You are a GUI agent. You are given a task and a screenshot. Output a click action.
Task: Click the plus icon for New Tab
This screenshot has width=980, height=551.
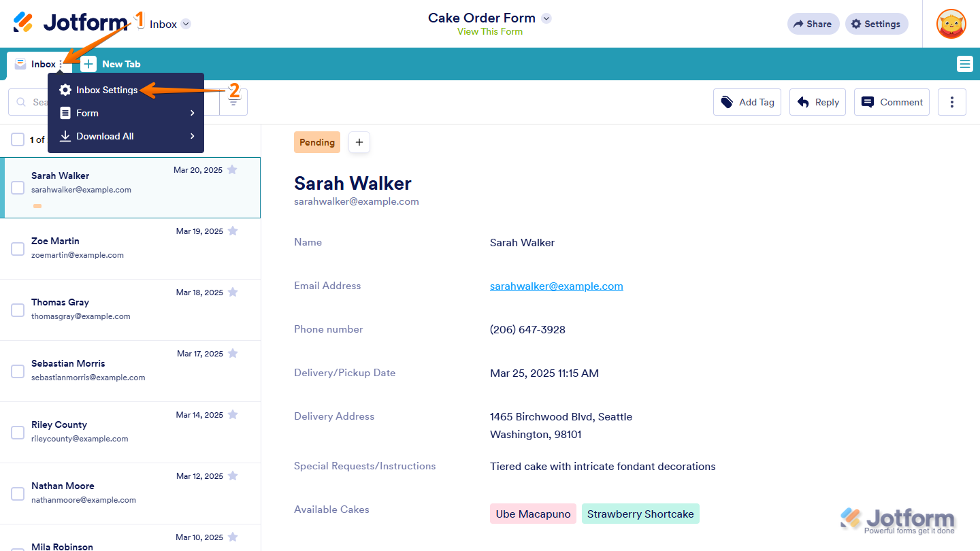click(x=88, y=64)
